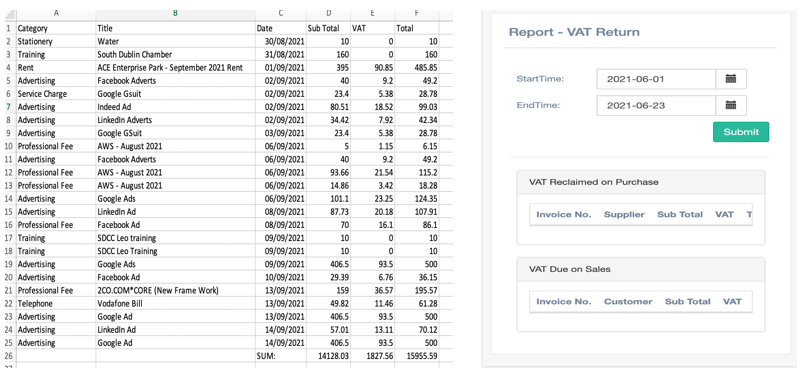
Task: Click VAT column in Purchase table
Action: pyautogui.click(x=724, y=215)
